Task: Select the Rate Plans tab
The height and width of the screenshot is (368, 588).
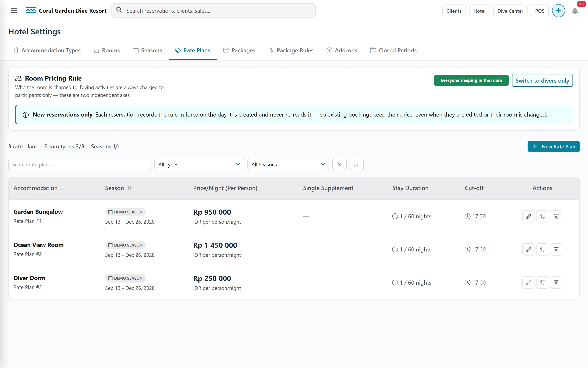Action: coord(193,50)
